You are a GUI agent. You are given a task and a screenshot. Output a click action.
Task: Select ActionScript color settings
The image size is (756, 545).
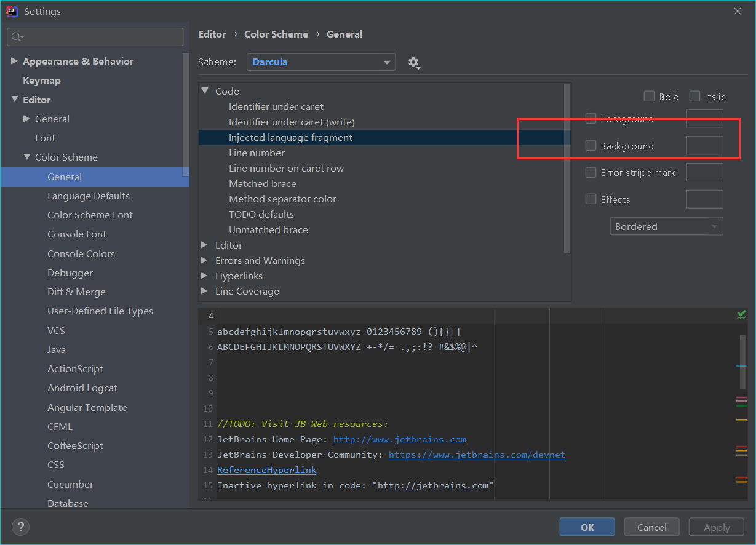click(x=75, y=369)
